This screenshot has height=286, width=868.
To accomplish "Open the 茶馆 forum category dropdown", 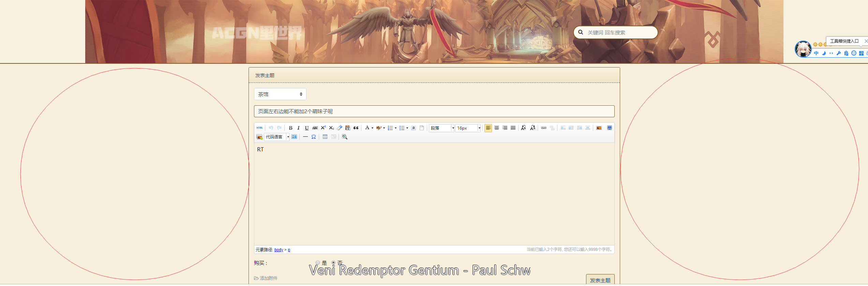I will click(x=280, y=94).
